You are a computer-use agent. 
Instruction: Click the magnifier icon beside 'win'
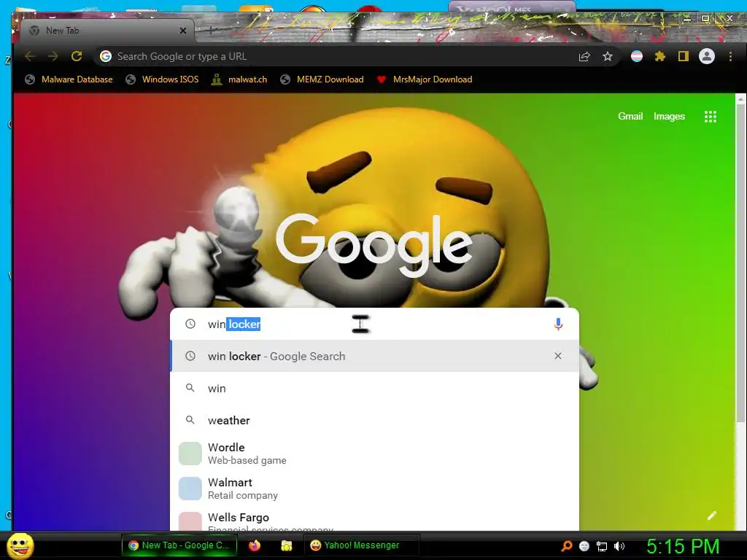[190, 388]
